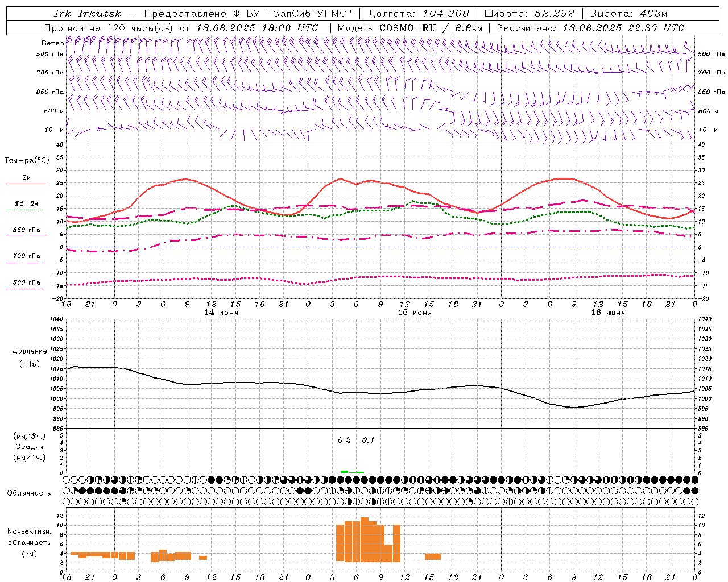Click the 15 июня date label

click(x=415, y=313)
